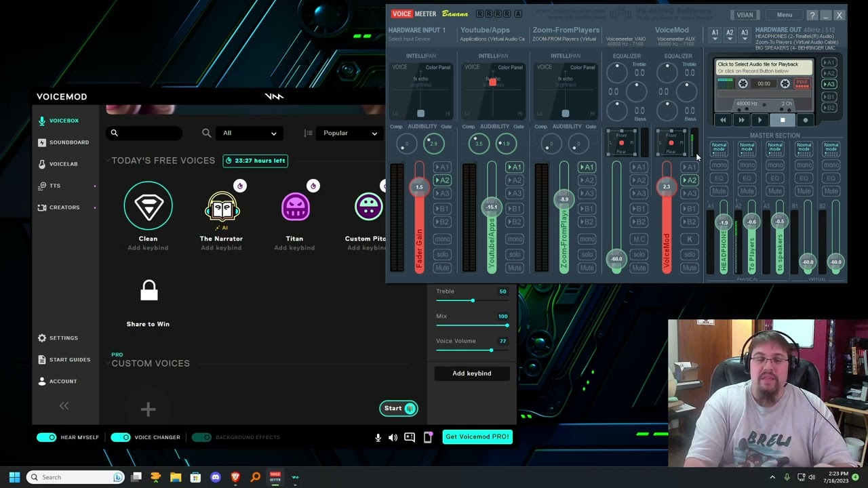This screenshot has height=488, width=868.
Task: Toggle A2 routing on the VoiceMod strip
Action: (x=689, y=180)
